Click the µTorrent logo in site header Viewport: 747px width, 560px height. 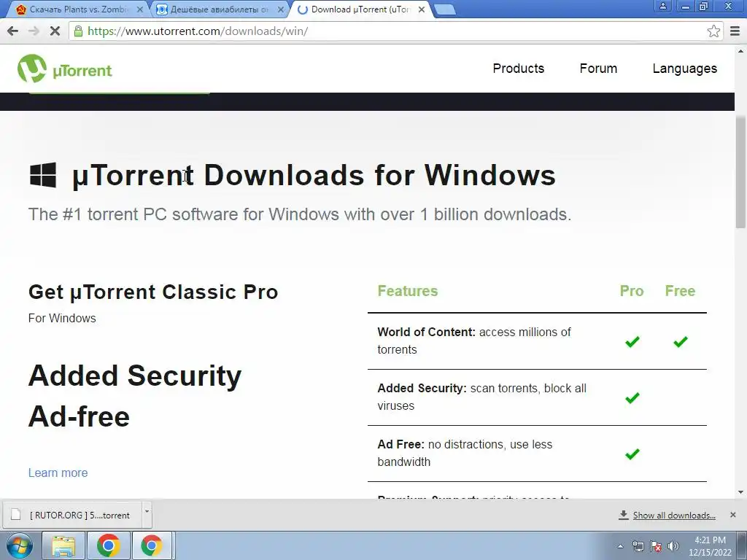point(64,69)
